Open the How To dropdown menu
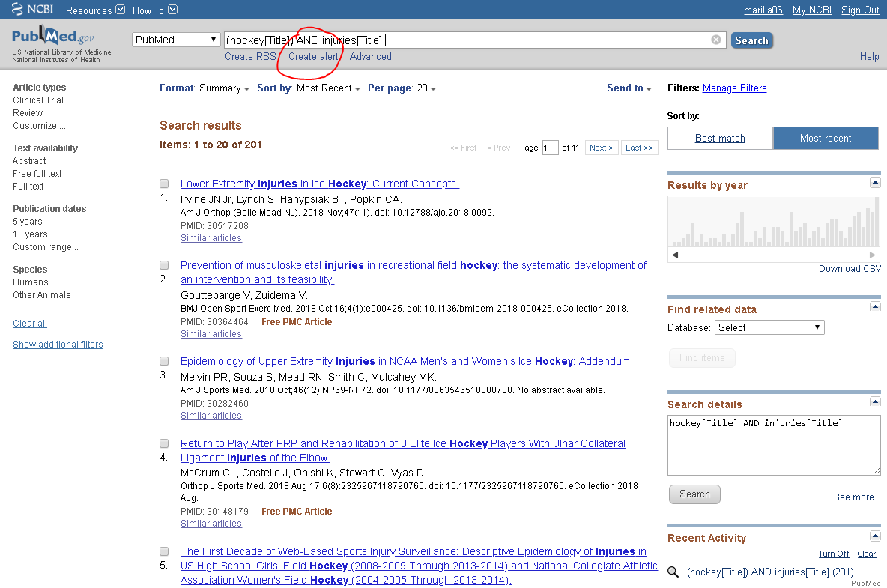 pyautogui.click(x=154, y=10)
